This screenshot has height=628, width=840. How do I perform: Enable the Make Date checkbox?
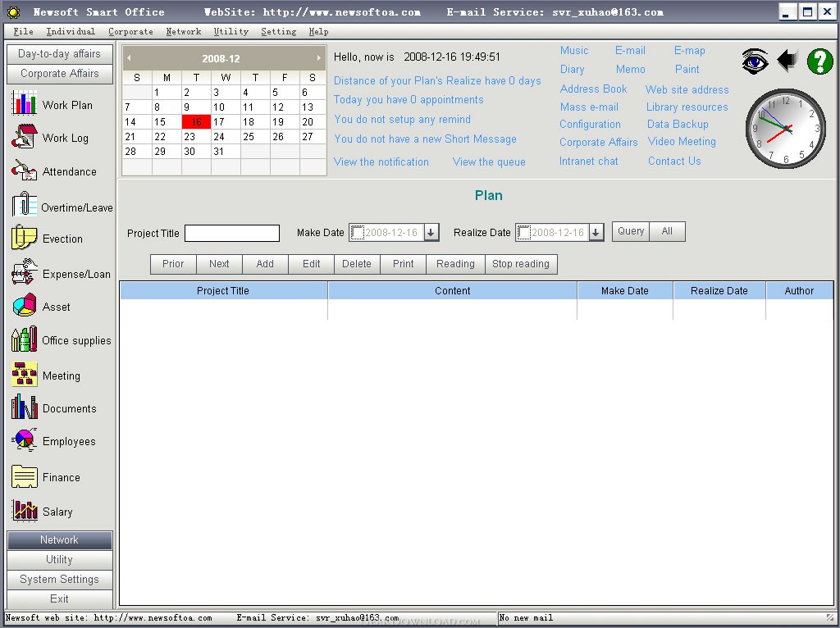coord(358,233)
